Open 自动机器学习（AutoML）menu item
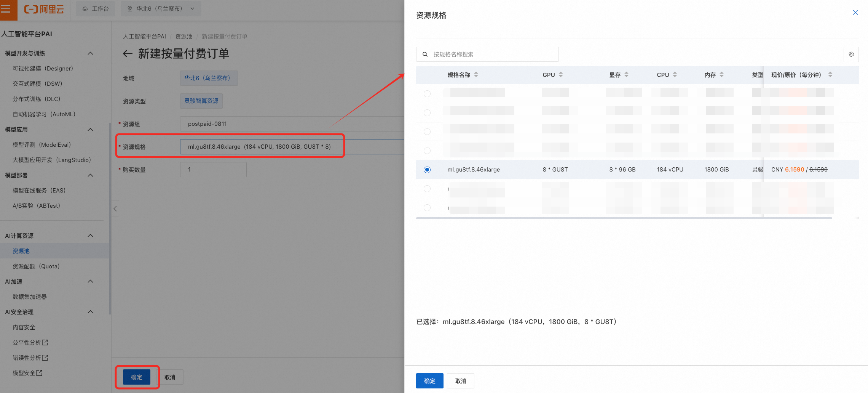868x393 pixels. [x=44, y=114]
